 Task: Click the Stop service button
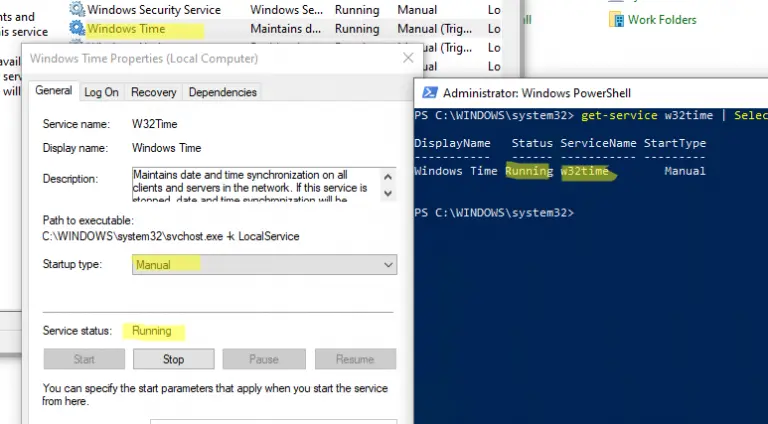[173, 359]
